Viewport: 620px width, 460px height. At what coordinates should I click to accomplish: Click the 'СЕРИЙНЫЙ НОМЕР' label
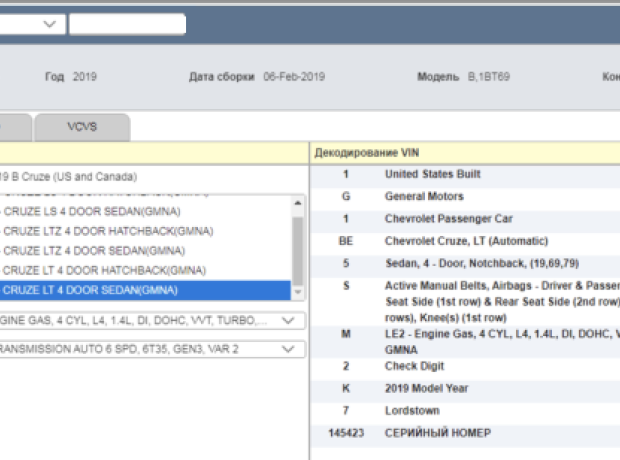tap(438, 433)
